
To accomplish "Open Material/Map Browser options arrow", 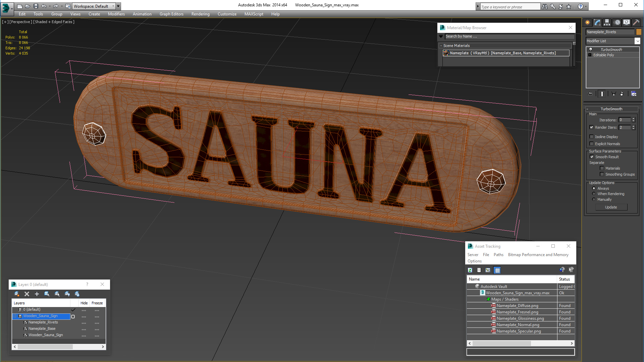I will (x=441, y=36).
